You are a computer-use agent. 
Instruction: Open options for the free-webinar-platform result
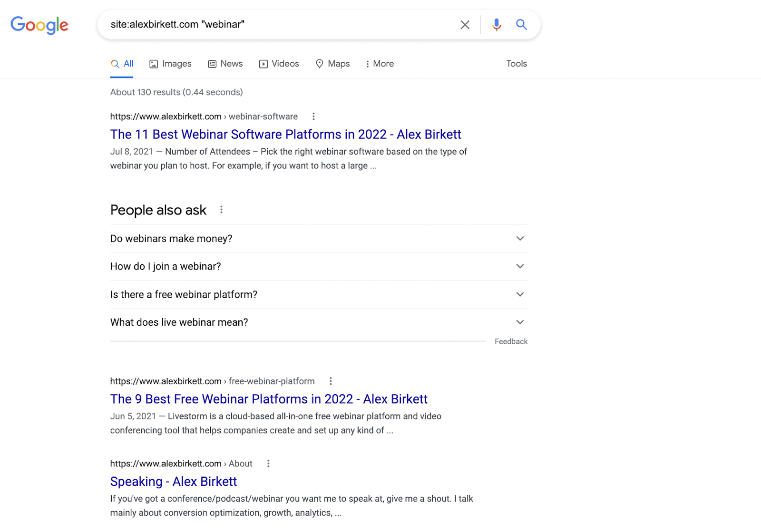(331, 381)
